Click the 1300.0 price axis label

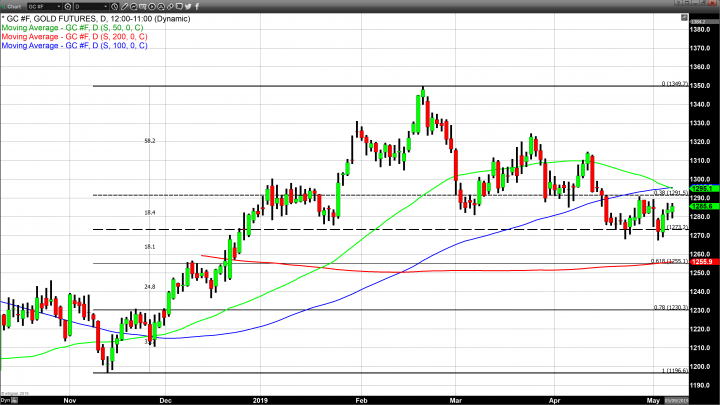pyautogui.click(x=700, y=180)
